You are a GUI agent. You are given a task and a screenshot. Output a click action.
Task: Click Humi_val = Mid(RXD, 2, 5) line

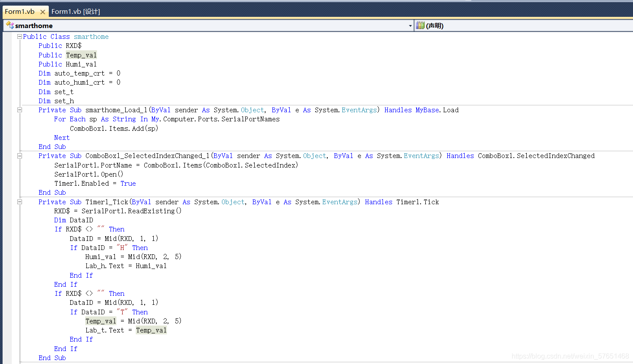point(133,257)
